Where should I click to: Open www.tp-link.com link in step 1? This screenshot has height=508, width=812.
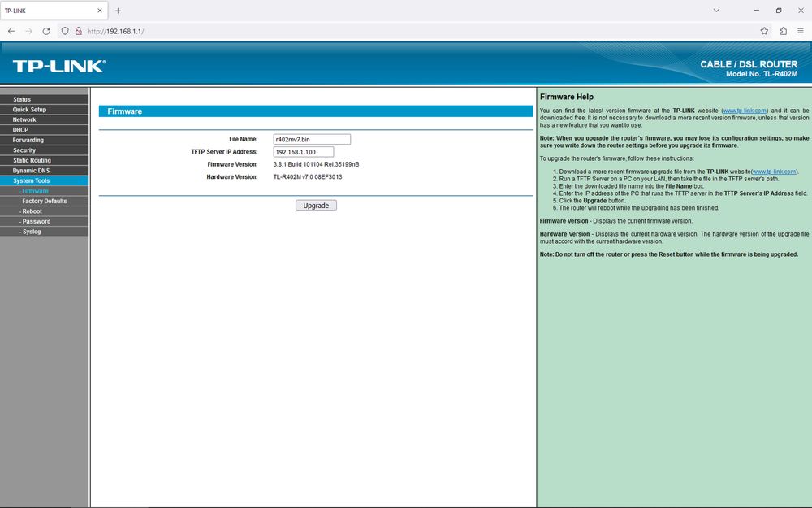(x=774, y=171)
